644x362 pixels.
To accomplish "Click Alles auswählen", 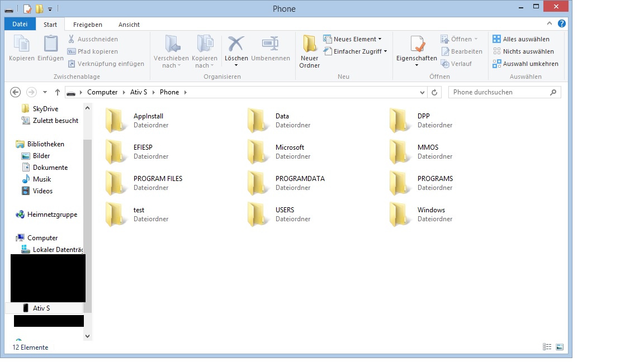I will 521,39.
